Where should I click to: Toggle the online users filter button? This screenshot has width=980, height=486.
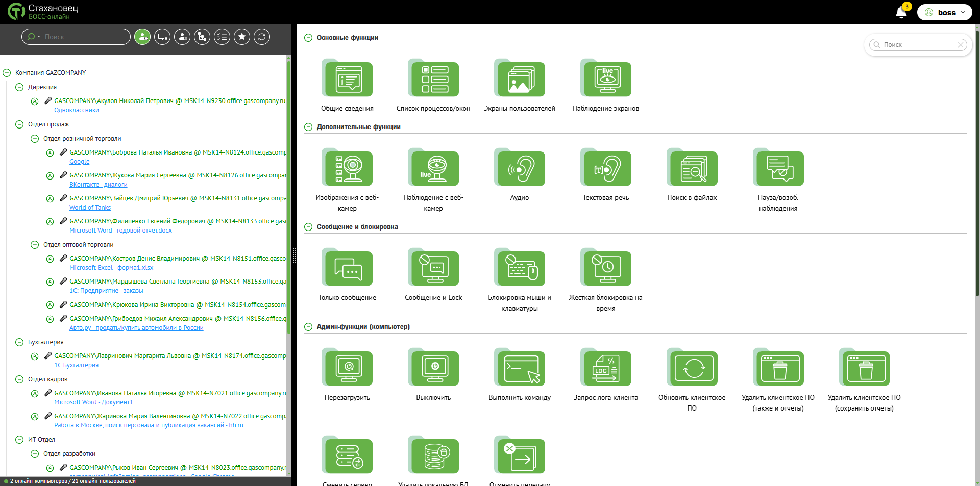142,37
